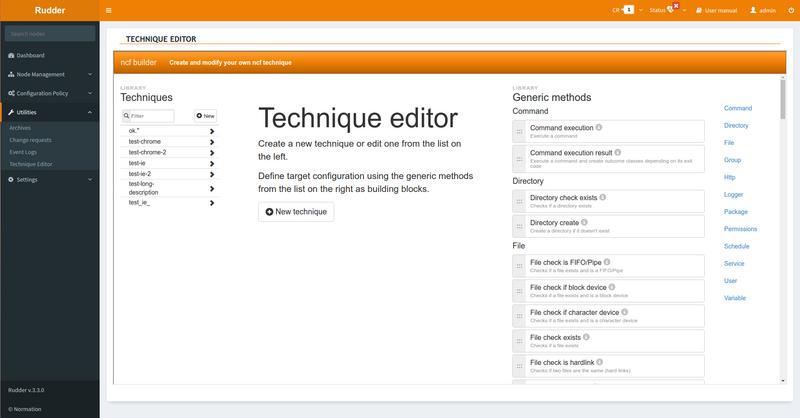The width and height of the screenshot is (800, 418).
Task: Expand the Settings menu
Action: tap(50, 180)
